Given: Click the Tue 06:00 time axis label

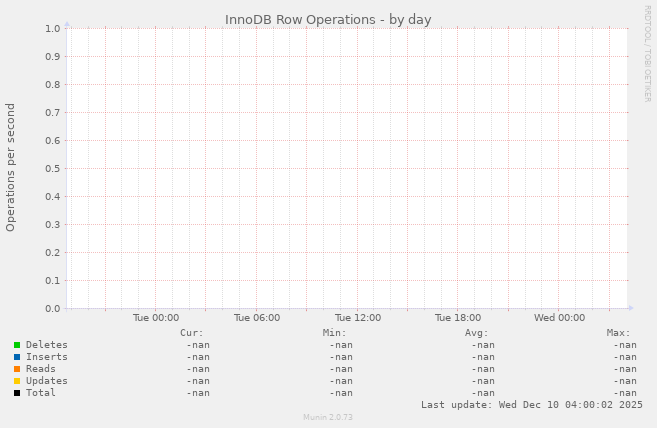Looking at the screenshot, I should pos(257,318).
